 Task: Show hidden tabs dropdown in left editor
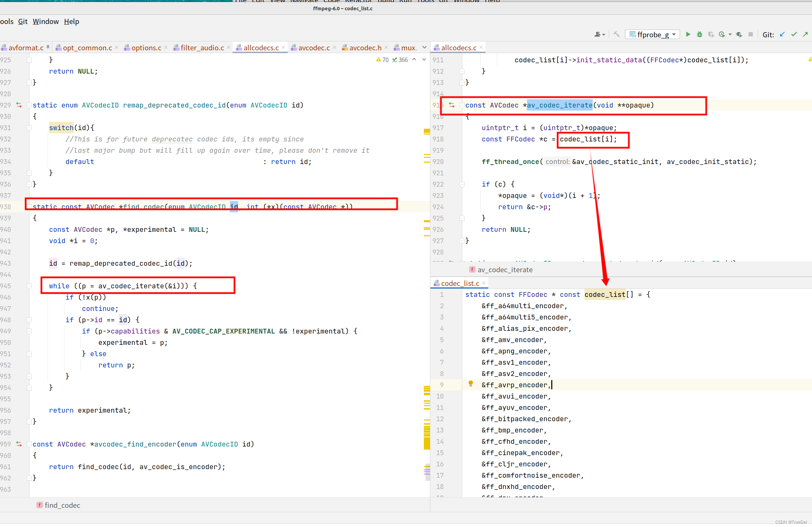tap(425, 48)
